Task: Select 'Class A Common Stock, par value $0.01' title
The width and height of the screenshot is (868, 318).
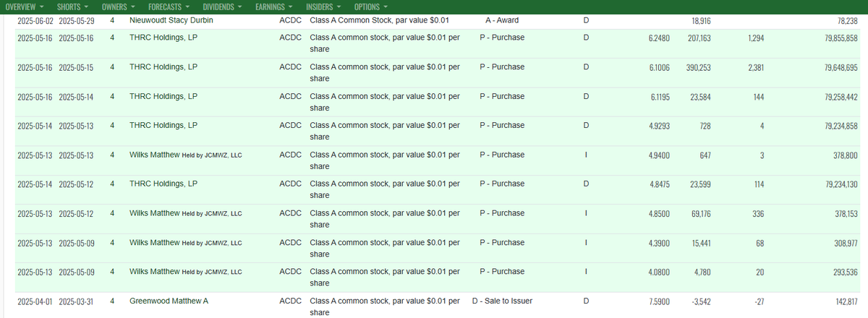Action: (x=379, y=20)
